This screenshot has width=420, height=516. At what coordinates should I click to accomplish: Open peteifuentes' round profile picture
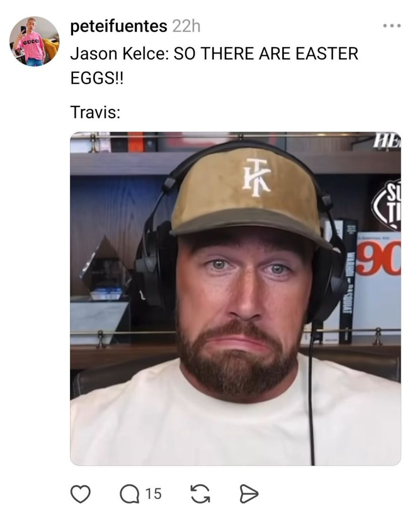coord(34,41)
